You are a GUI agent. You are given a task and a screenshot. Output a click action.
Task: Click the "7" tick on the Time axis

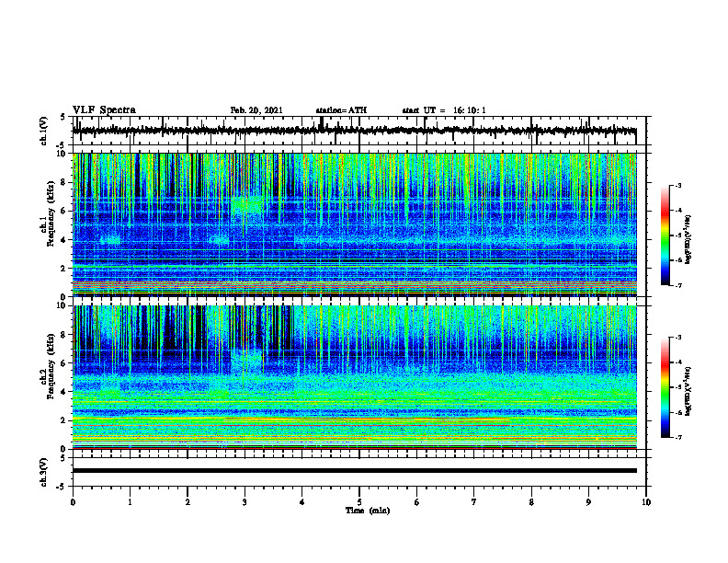(474, 502)
